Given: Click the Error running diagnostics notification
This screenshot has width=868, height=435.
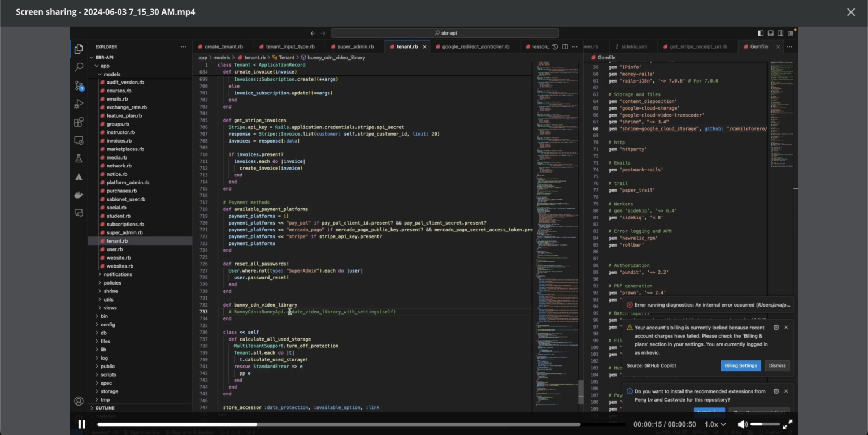Looking at the screenshot, I should tap(708, 304).
